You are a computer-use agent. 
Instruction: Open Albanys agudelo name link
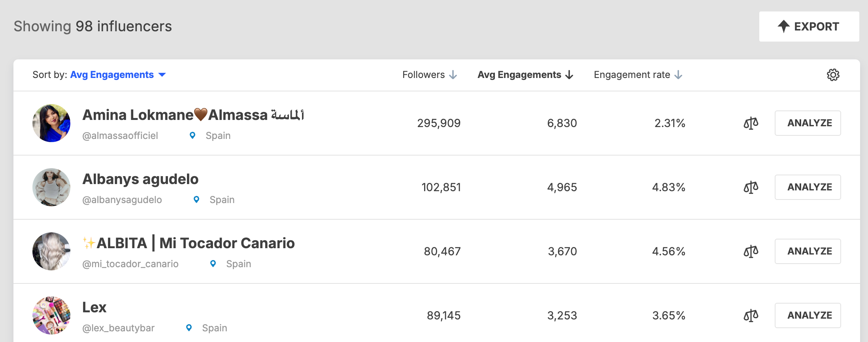[x=140, y=179]
